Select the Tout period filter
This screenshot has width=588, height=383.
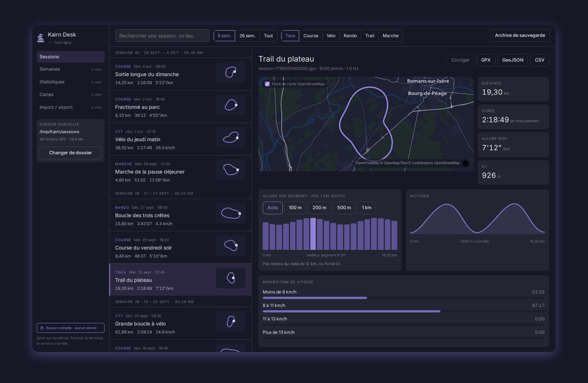268,36
